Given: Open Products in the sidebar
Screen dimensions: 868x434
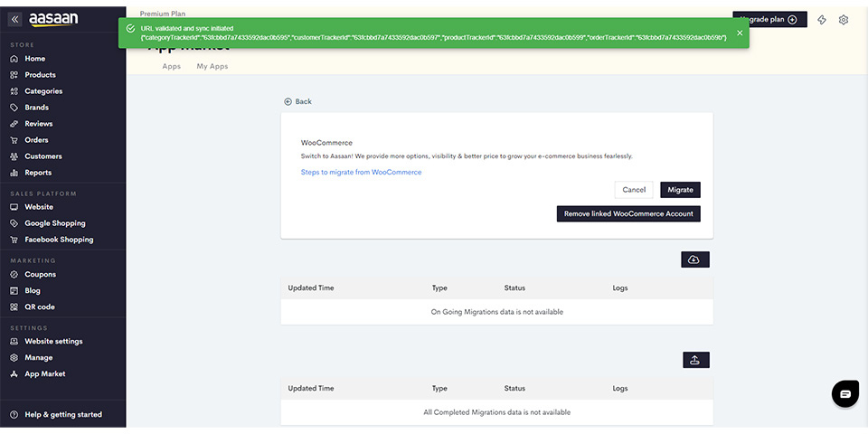Looking at the screenshot, I should tap(40, 75).
